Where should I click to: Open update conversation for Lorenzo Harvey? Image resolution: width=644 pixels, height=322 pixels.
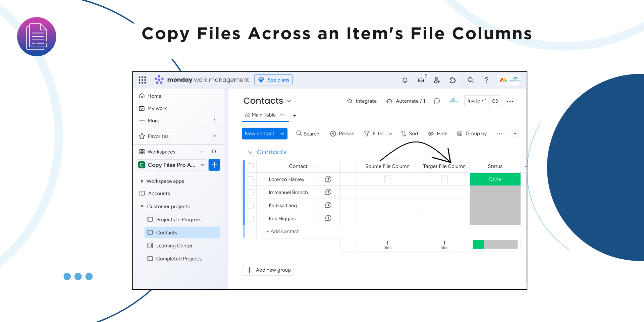(x=328, y=179)
